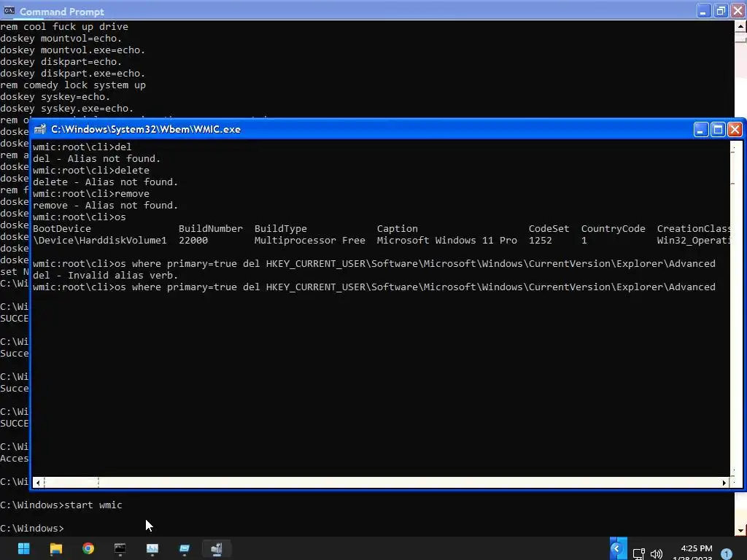This screenshot has width=747, height=560.
Task: Click 'doskey mountvol.exe=echo.' line
Action: point(72,50)
